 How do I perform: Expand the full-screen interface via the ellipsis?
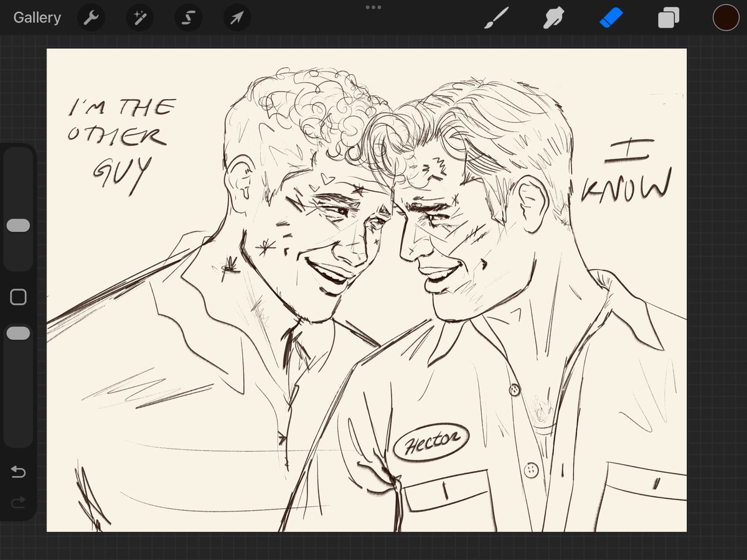374,7
